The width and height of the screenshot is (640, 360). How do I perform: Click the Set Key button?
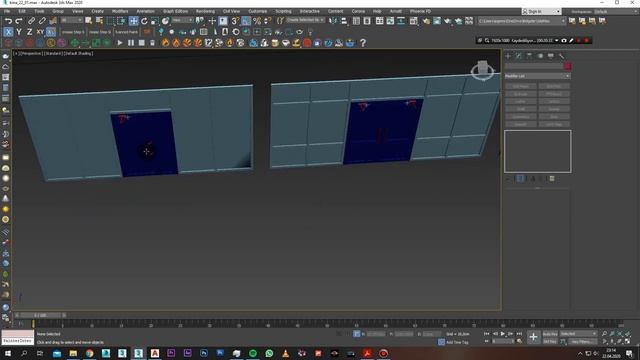point(550,341)
